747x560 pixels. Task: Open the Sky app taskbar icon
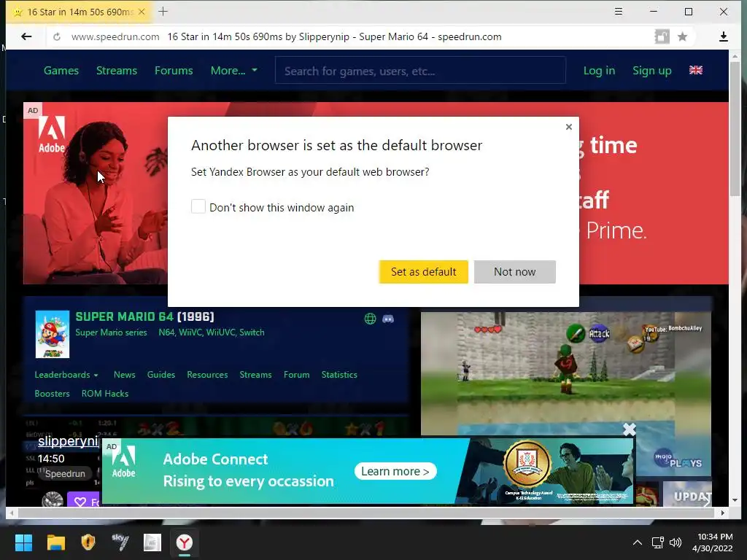120,542
